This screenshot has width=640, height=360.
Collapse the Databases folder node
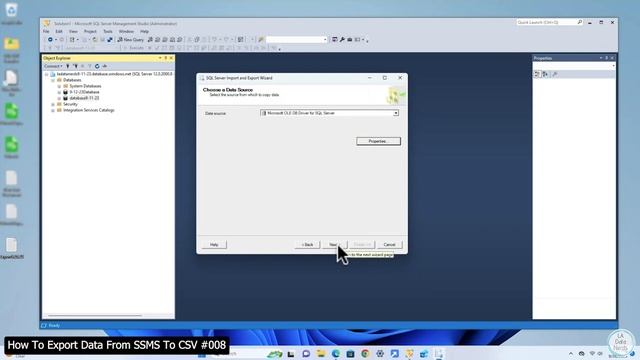tap(53, 80)
